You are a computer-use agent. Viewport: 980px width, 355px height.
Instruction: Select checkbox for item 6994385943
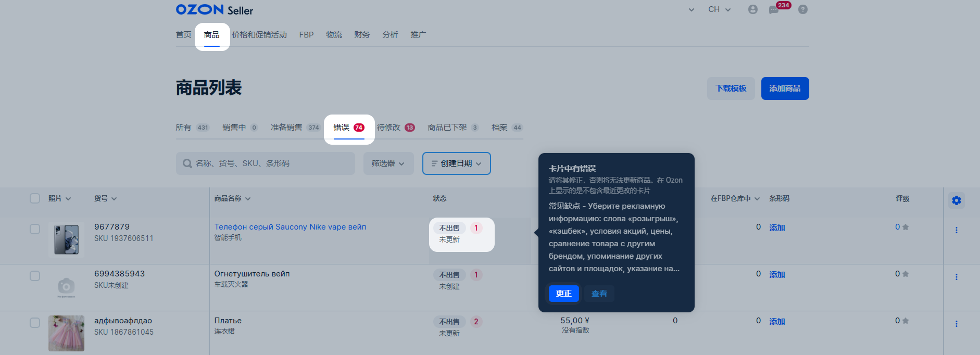tap(35, 276)
